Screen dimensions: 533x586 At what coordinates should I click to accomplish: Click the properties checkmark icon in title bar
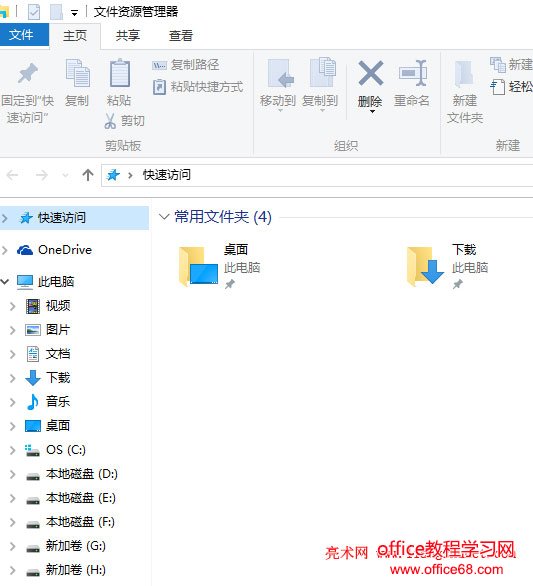tap(34, 12)
